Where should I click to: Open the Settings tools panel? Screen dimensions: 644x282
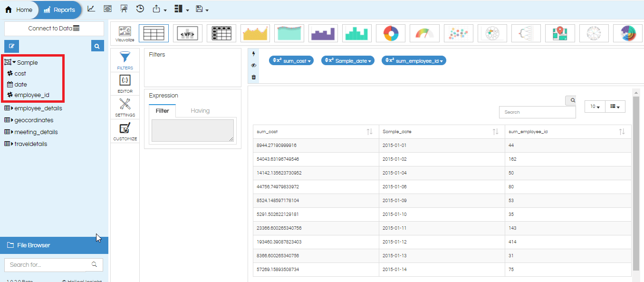125,107
